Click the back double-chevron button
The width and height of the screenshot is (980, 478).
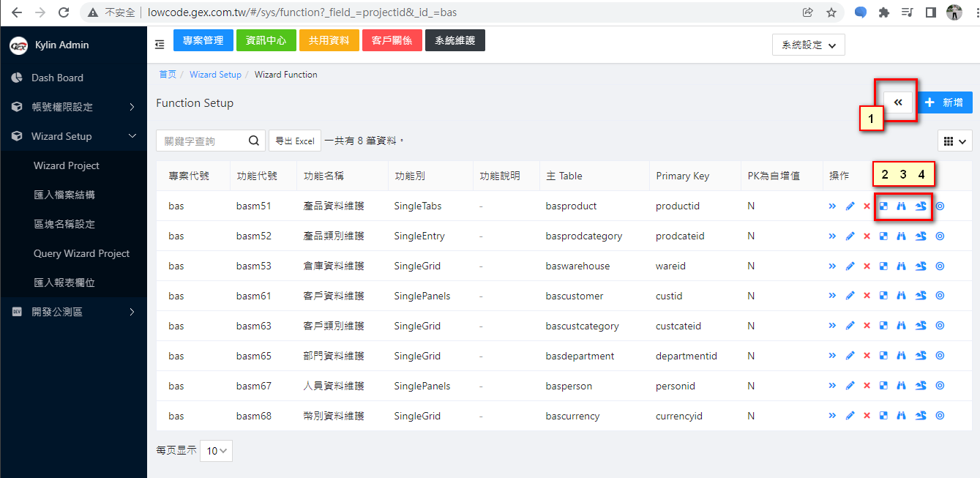click(898, 103)
